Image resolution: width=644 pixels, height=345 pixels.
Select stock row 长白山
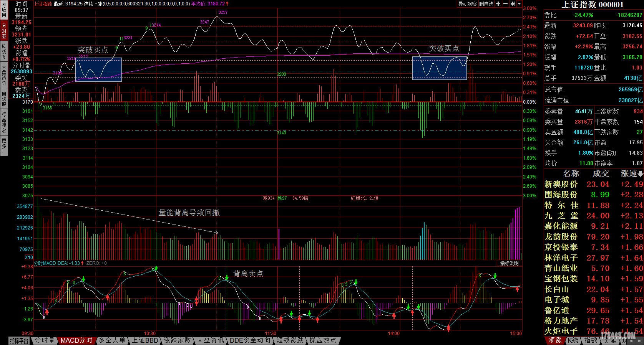[x=594, y=289]
